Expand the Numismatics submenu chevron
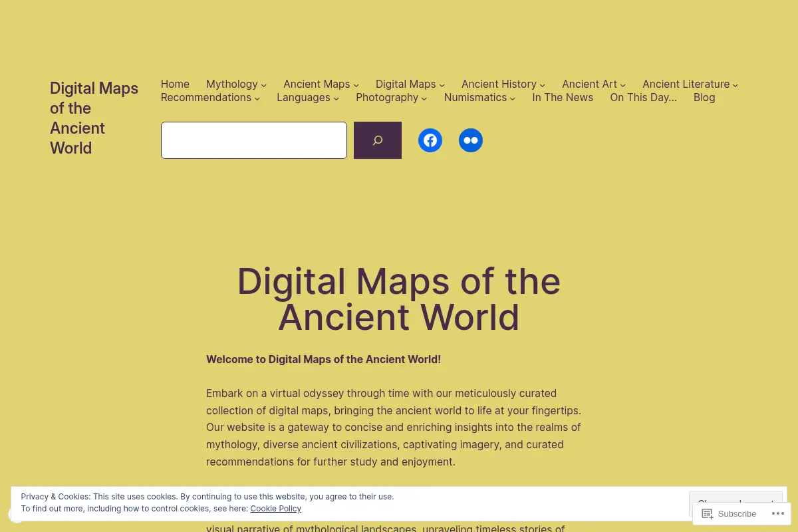 point(512,98)
